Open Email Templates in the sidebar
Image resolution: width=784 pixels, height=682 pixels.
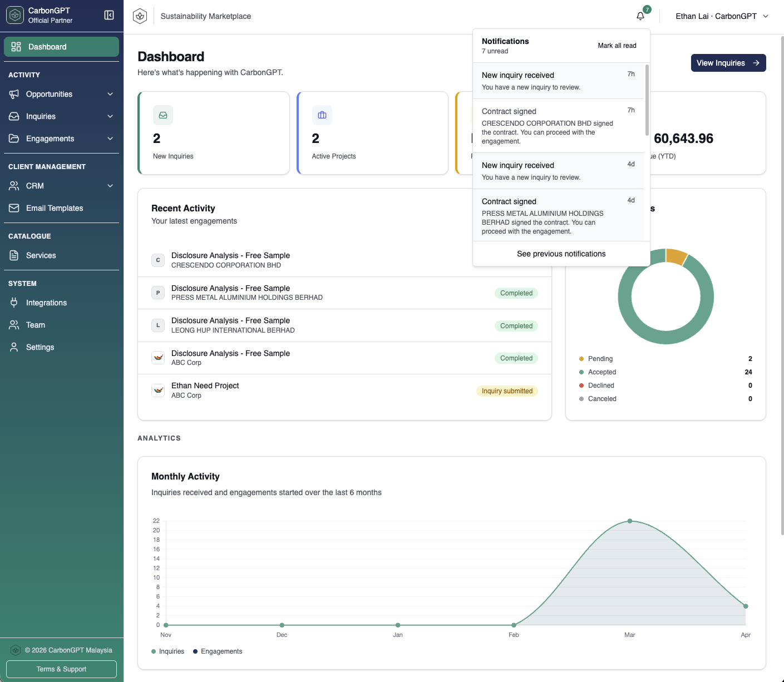pos(54,208)
